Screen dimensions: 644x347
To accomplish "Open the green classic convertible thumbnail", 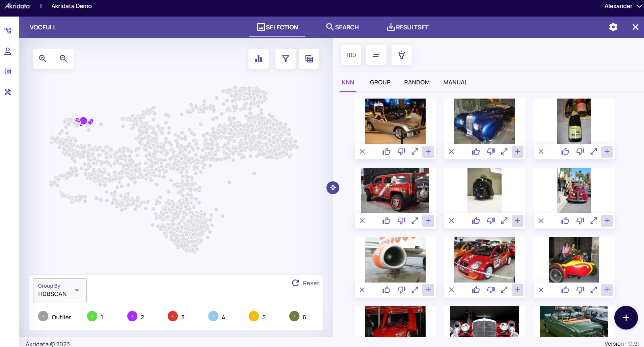I will point(574,322).
